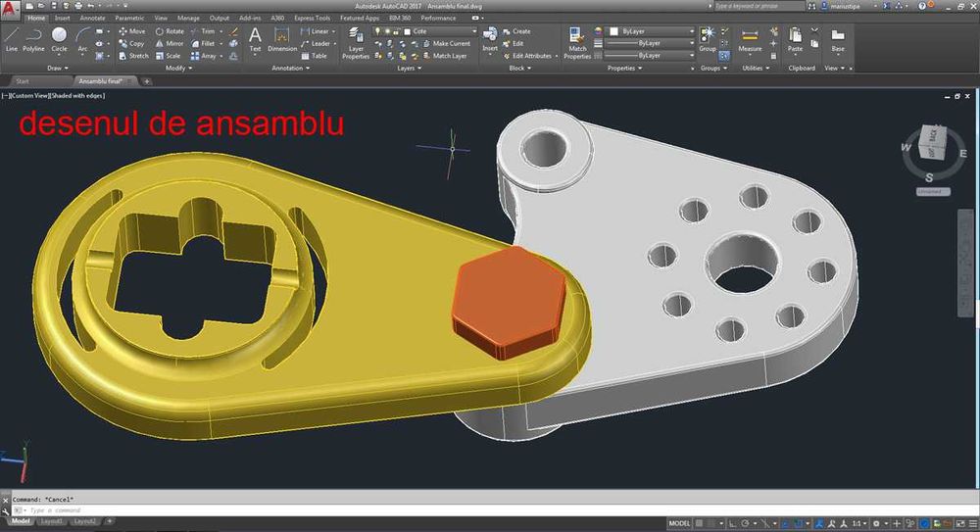Viewport: 980px width, 532px height.
Task: Click the new drawing tab plus button
Action: [147, 81]
